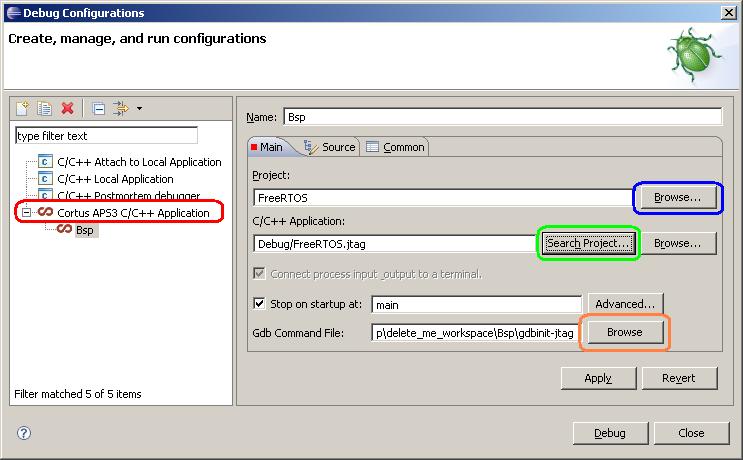Click the Apply button
This screenshot has height=460, width=743.
point(598,378)
